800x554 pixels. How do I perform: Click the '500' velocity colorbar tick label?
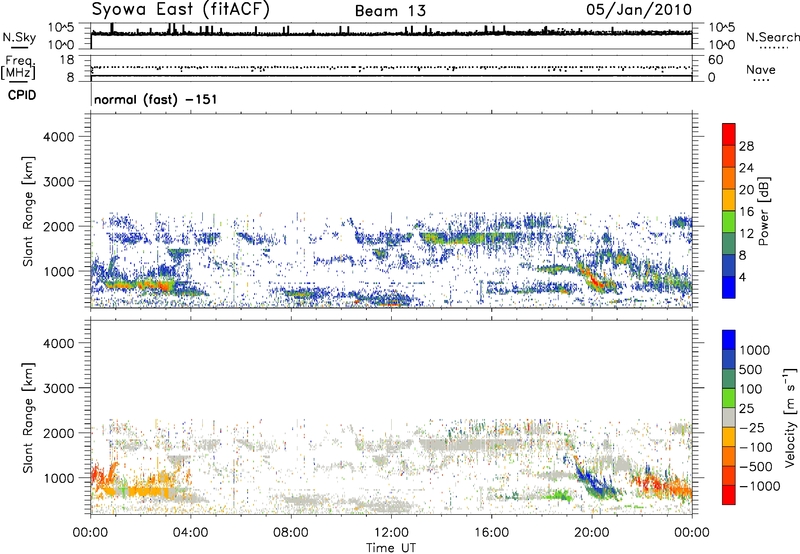(x=752, y=370)
